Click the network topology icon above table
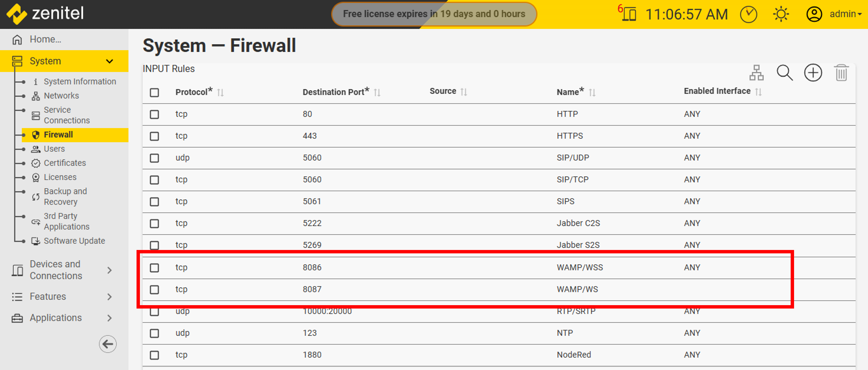Viewport: 868px width, 370px height. 756,73
